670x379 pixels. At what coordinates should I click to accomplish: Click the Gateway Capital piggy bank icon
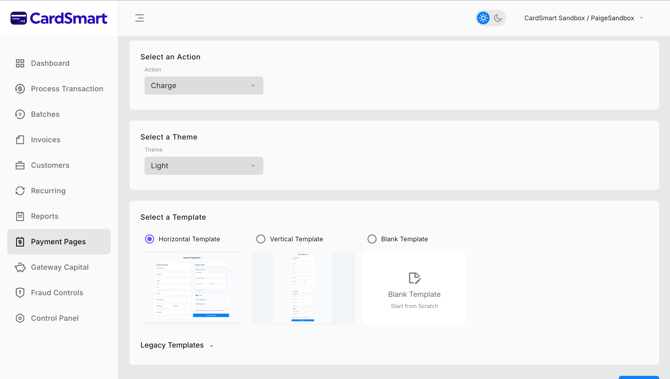(x=20, y=267)
